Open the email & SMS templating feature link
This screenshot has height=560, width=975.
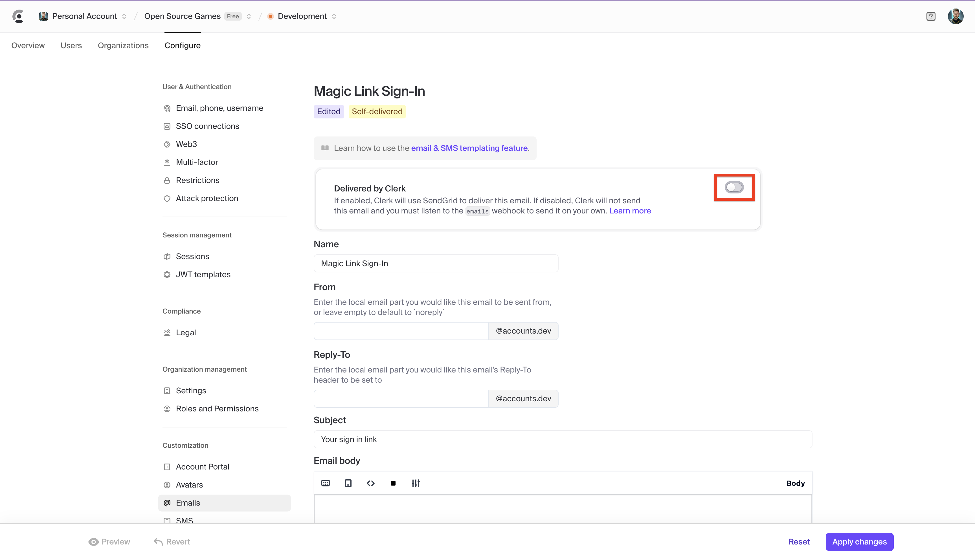click(x=469, y=148)
